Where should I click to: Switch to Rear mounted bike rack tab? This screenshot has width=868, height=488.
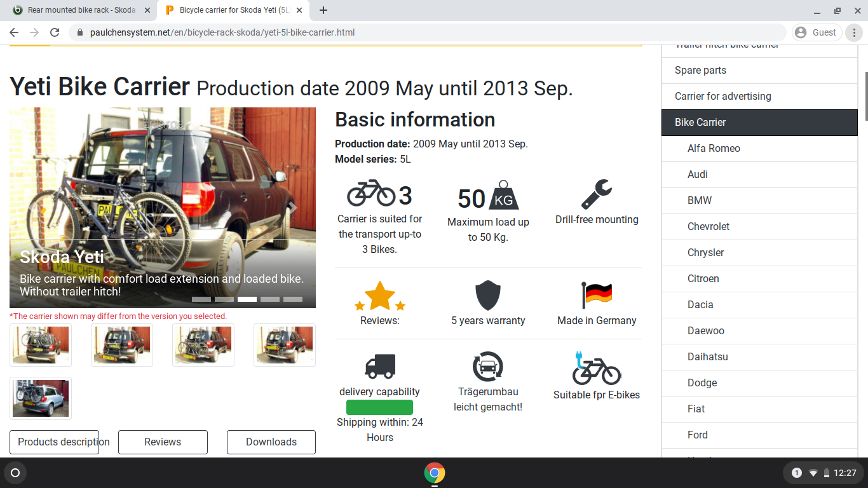tap(83, 10)
